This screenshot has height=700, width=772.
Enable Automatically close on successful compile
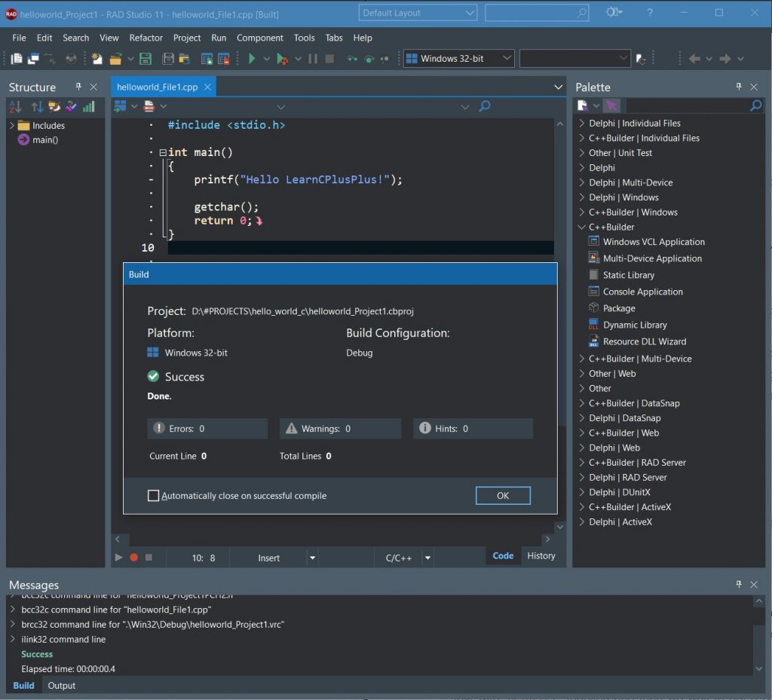[154, 496]
